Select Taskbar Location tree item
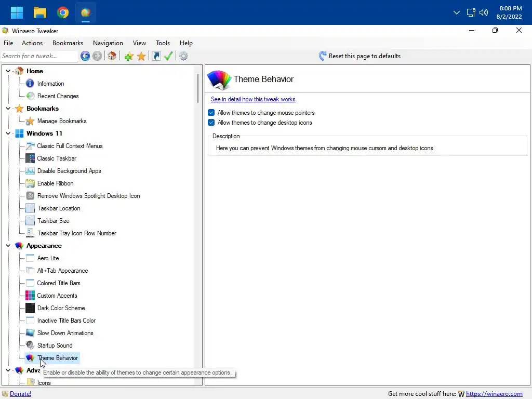The height and width of the screenshot is (399, 532). tap(59, 208)
